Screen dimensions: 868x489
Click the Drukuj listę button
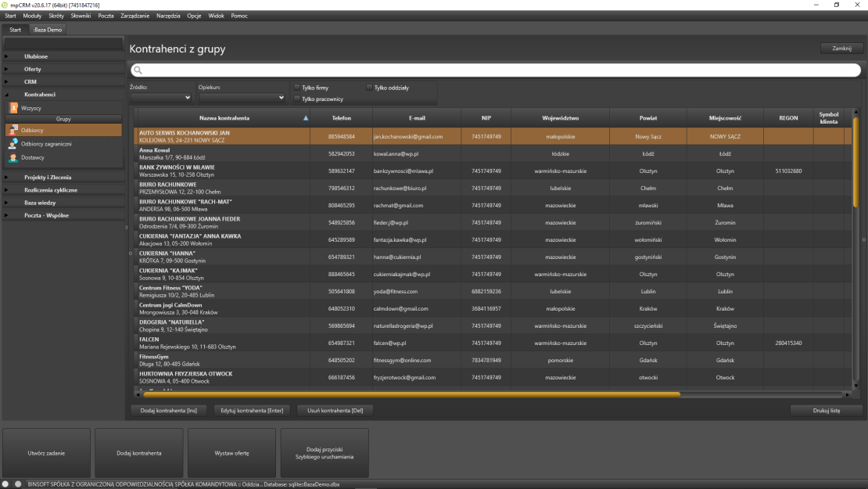click(827, 410)
